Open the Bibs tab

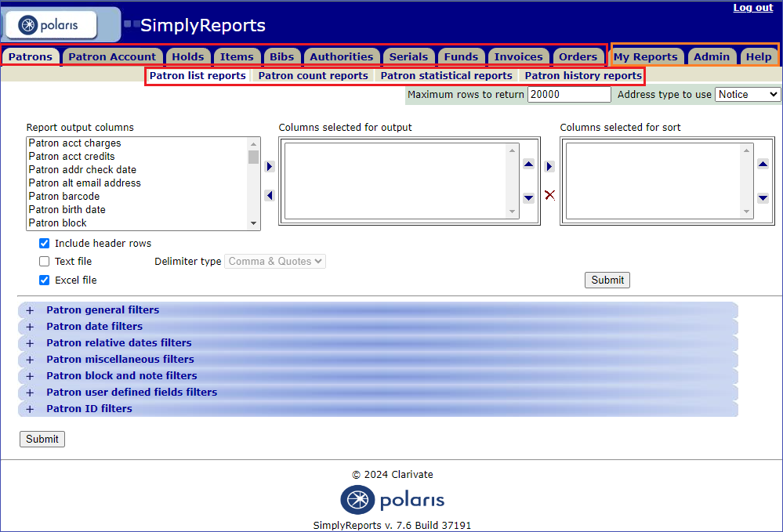coord(282,57)
